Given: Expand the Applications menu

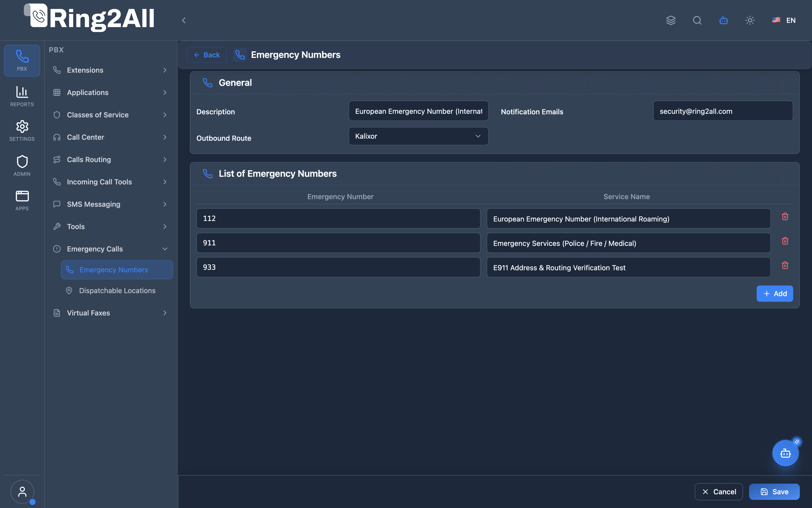Looking at the screenshot, I should [x=110, y=92].
